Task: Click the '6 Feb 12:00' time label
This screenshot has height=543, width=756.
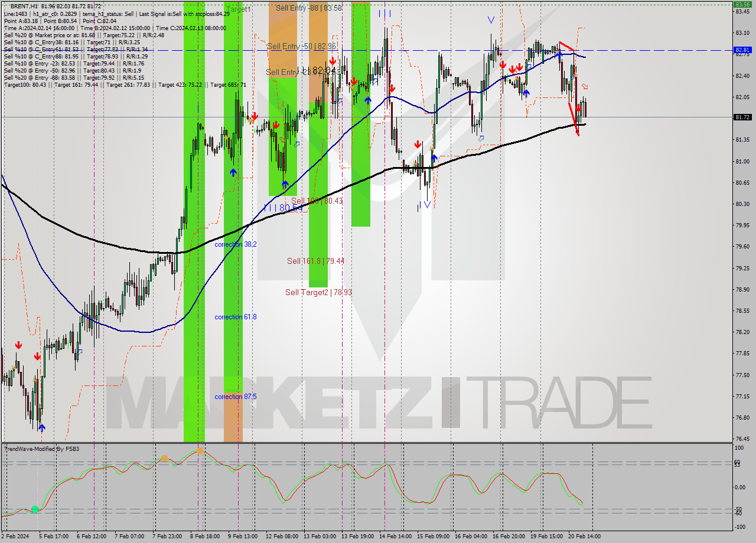Action: pyautogui.click(x=92, y=537)
